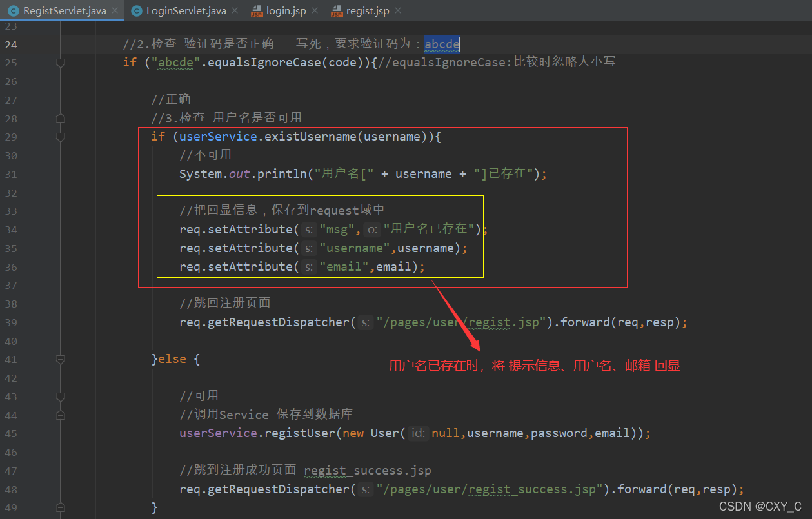The image size is (812, 519).
Task: Click the comment //把回显信息，保存到request域中
Action: [x=282, y=211]
